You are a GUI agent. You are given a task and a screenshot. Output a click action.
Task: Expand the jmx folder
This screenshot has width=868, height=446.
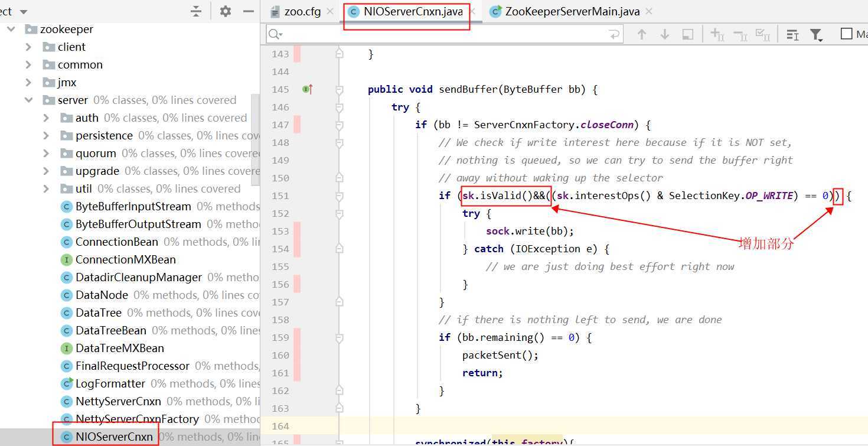pyautogui.click(x=28, y=82)
